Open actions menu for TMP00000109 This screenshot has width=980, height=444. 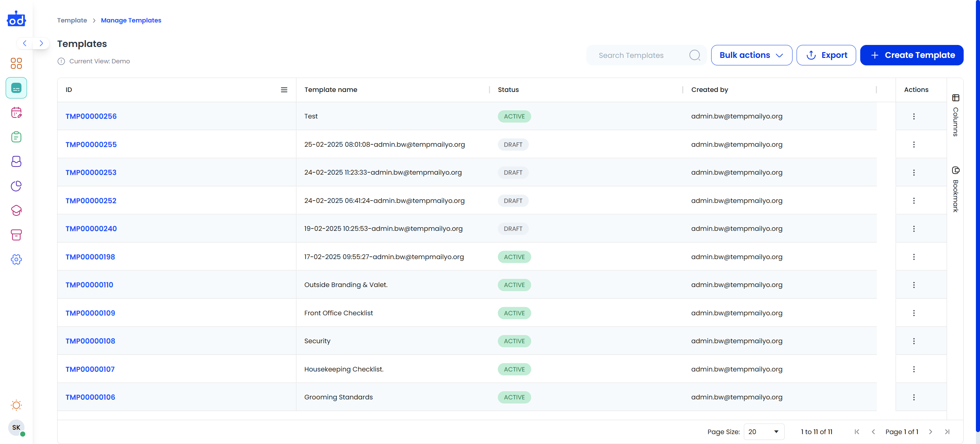(914, 313)
